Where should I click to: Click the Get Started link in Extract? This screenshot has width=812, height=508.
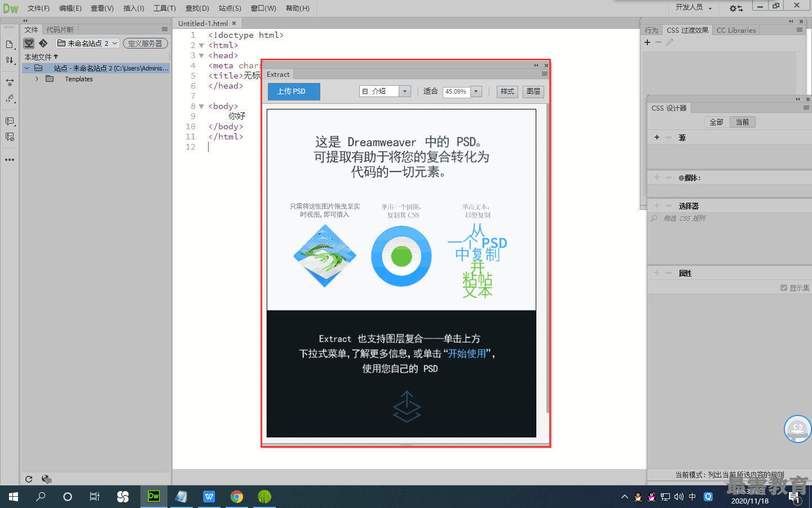(467, 353)
